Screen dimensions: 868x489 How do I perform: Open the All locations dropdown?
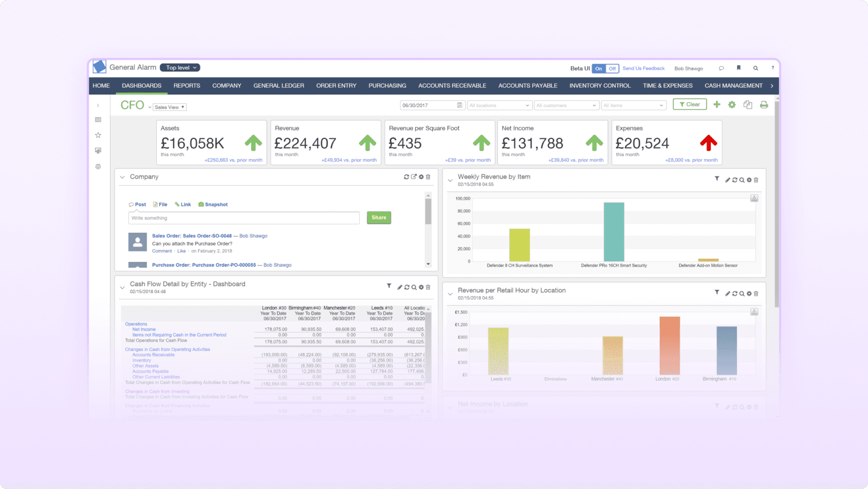(x=499, y=105)
